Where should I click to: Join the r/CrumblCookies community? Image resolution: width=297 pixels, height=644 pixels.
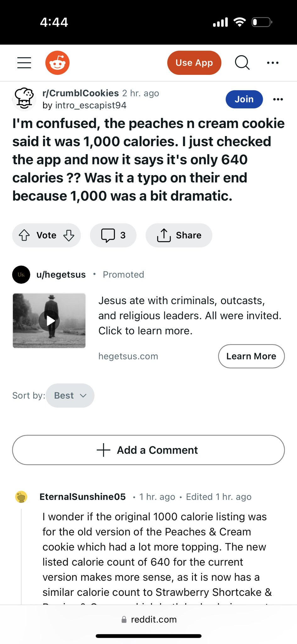[244, 99]
